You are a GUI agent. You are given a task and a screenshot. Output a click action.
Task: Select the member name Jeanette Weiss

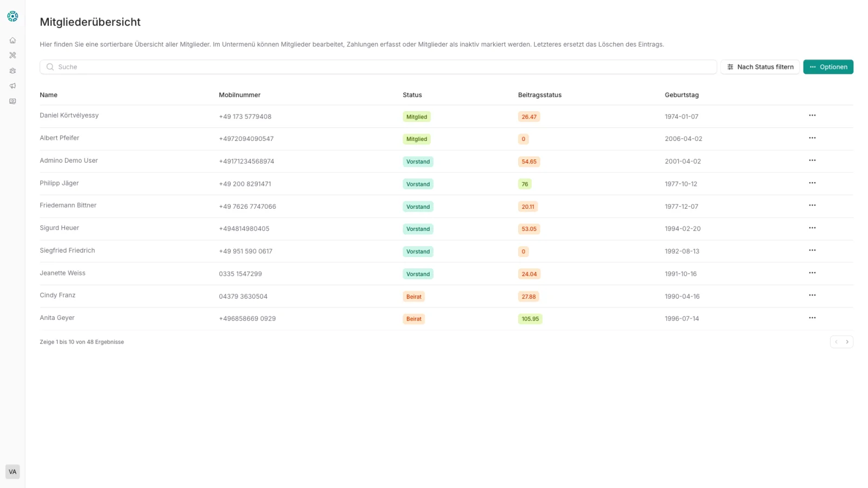[62, 273]
